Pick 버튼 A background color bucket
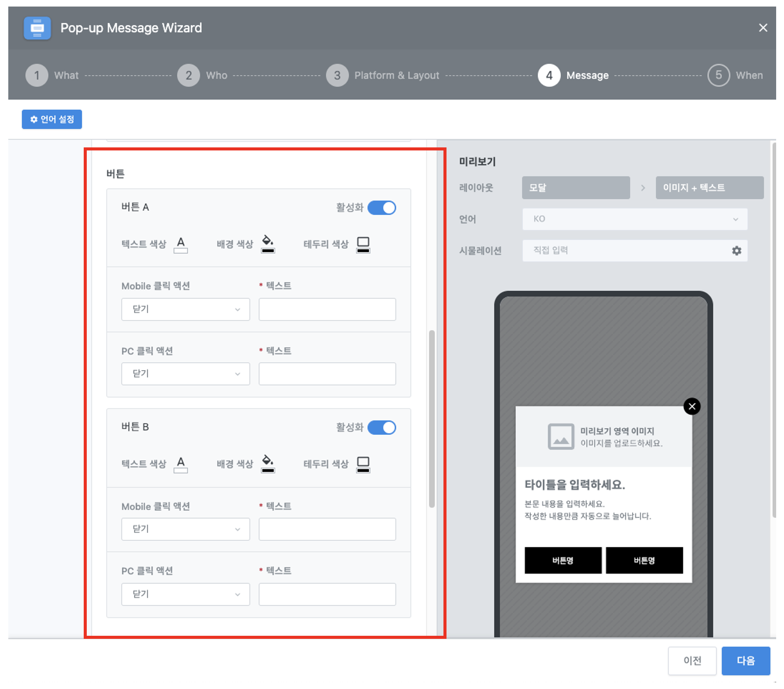This screenshot has width=784, height=689. click(x=268, y=244)
